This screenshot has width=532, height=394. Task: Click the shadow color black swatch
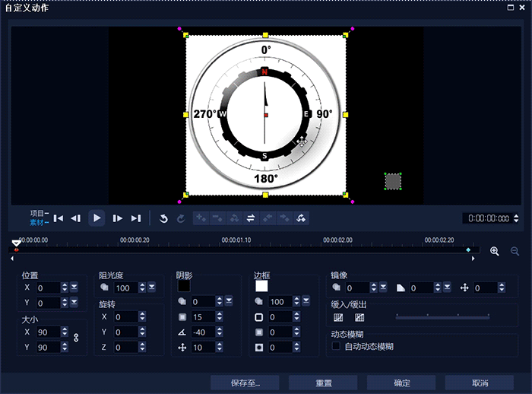[x=184, y=286]
